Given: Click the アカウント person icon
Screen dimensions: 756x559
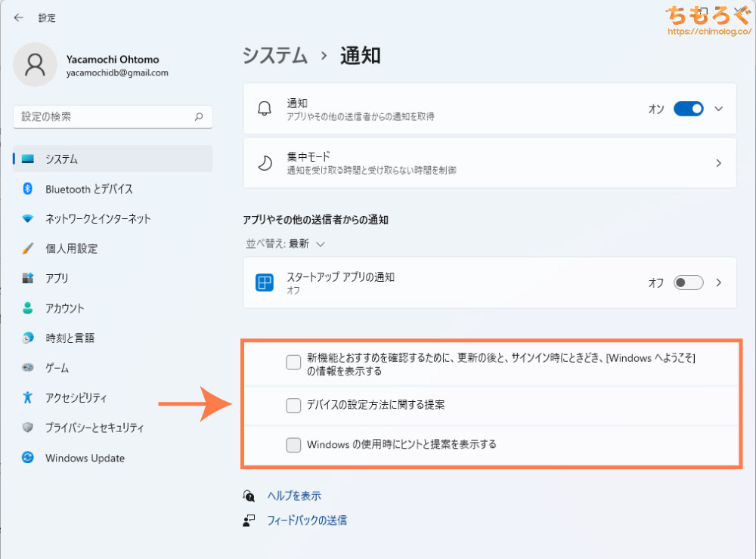Looking at the screenshot, I should [28, 308].
